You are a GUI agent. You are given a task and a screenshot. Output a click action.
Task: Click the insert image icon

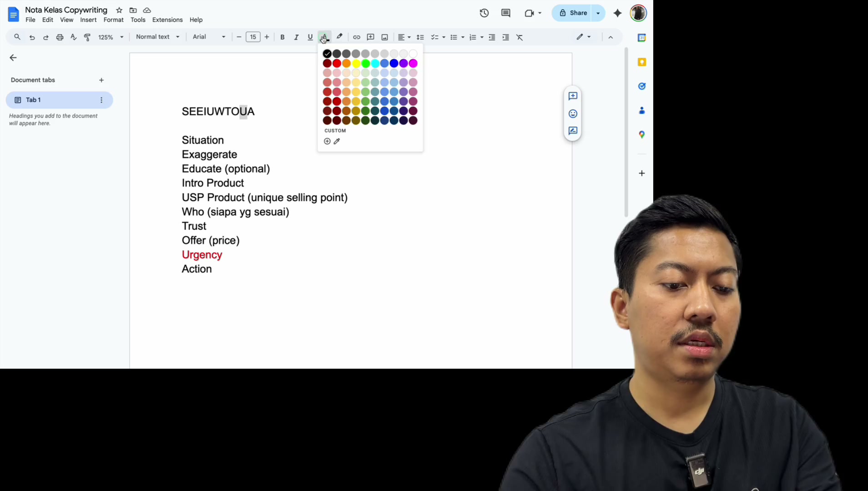(x=385, y=37)
